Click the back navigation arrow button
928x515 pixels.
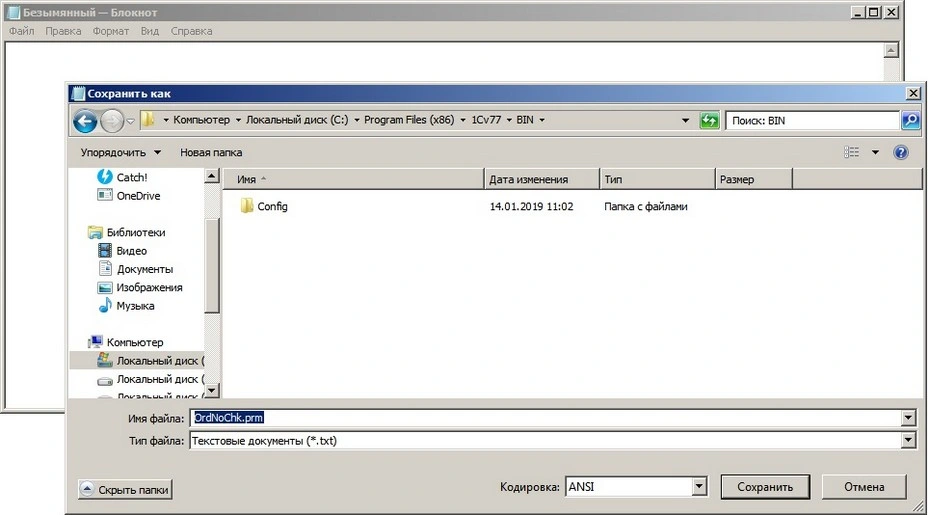[x=85, y=121]
